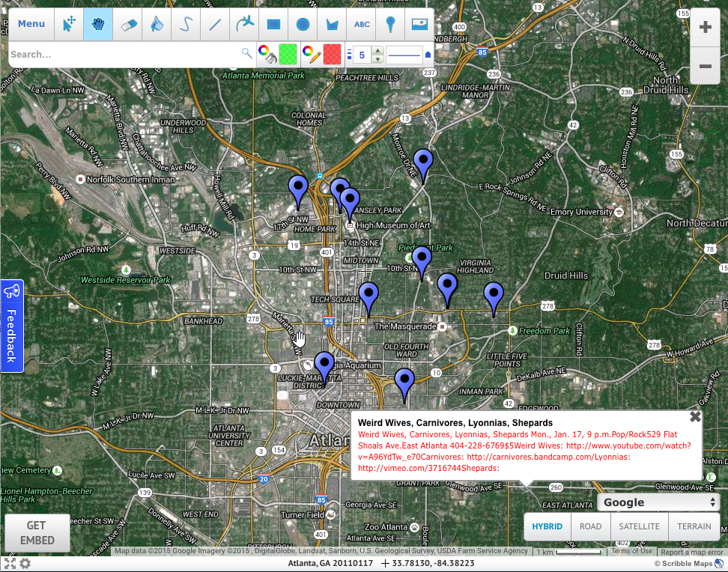Select the rectangle shape tool
Screen dimensions: 728x572
click(x=273, y=24)
